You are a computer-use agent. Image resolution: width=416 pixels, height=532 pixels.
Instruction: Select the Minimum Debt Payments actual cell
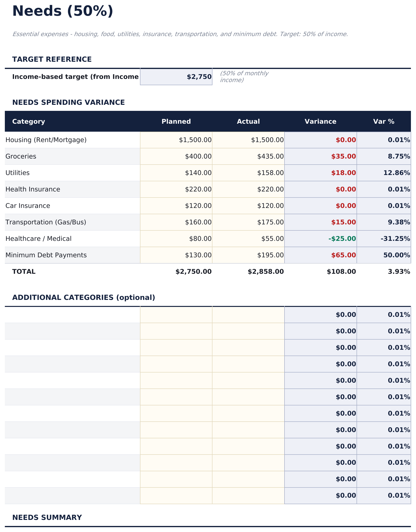point(248,255)
